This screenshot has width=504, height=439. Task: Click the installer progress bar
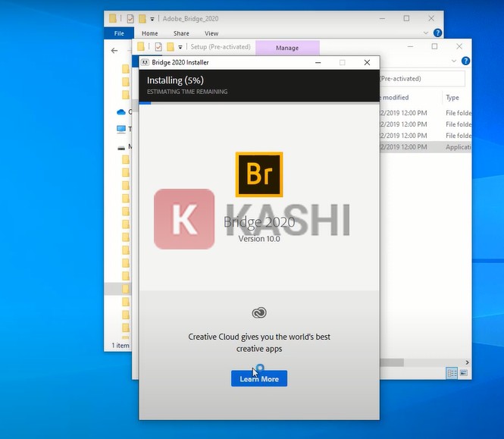coord(258,102)
